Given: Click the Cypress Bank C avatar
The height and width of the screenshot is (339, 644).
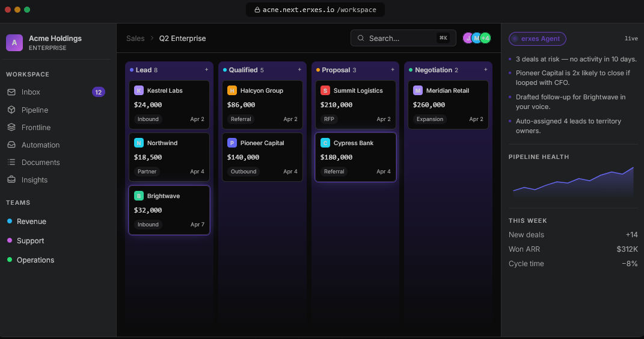Looking at the screenshot, I should click(x=325, y=143).
